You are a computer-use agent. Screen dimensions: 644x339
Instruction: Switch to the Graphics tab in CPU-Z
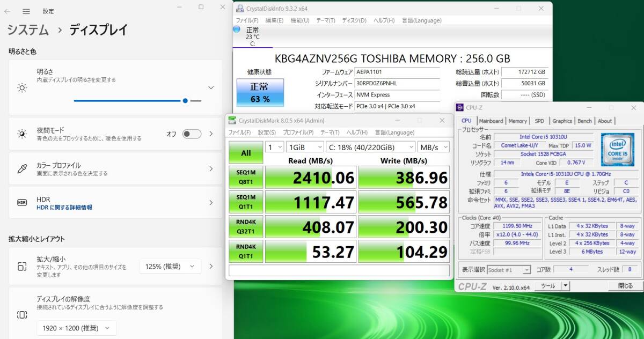click(x=562, y=121)
